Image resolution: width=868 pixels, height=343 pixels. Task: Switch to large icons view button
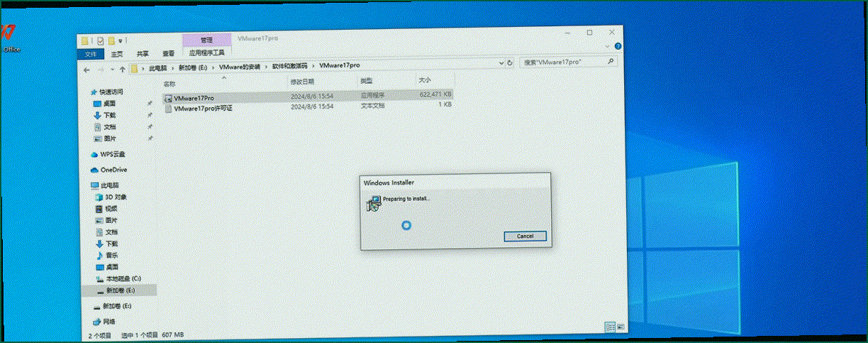pos(620,326)
